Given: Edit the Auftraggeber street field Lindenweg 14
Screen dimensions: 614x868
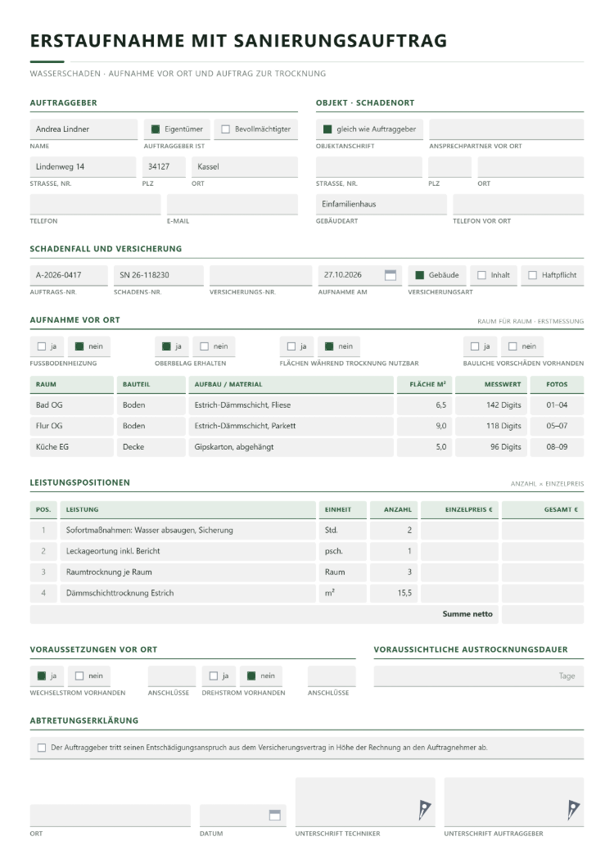Looking at the screenshot, I should [x=83, y=166].
